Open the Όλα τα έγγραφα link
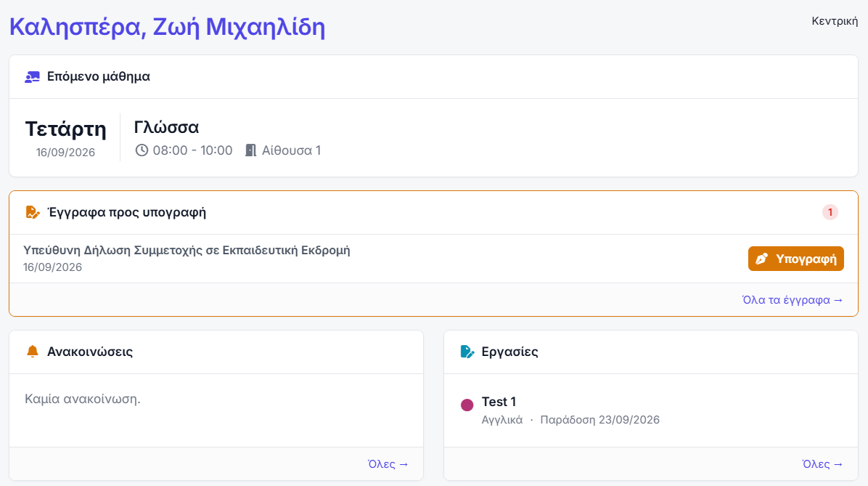This screenshot has width=868, height=486. pos(793,300)
